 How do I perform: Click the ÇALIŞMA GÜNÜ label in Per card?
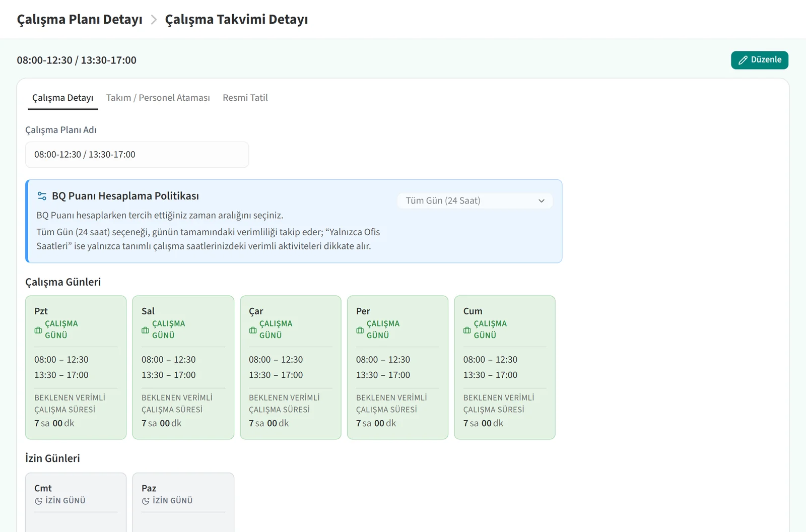pyautogui.click(x=383, y=329)
